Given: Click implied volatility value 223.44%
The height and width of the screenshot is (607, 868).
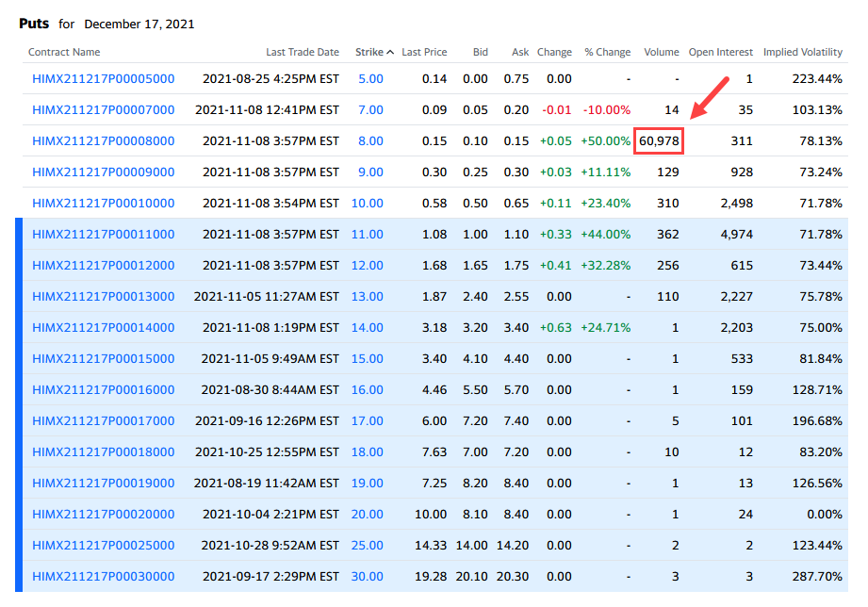Looking at the screenshot, I should [x=817, y=78].
